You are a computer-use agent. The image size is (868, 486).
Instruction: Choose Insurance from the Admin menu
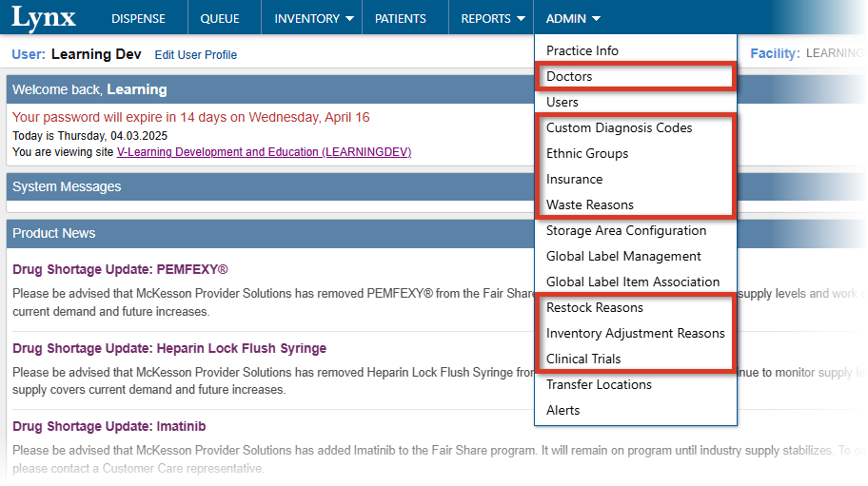(575, 179)
